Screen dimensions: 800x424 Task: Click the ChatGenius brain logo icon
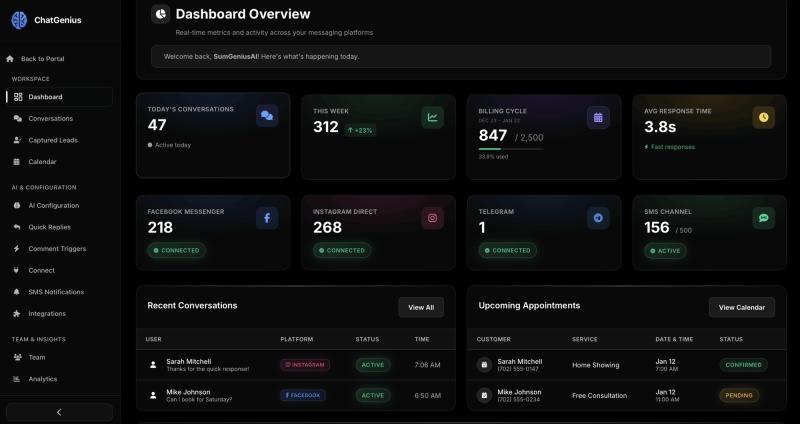19,20
